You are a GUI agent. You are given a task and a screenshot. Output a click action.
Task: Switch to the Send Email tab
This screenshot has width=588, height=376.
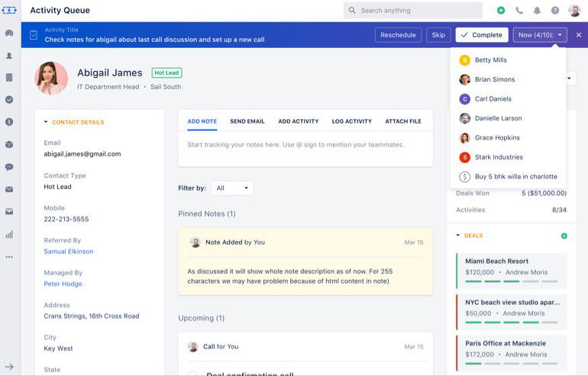click(x=247, y=121)
